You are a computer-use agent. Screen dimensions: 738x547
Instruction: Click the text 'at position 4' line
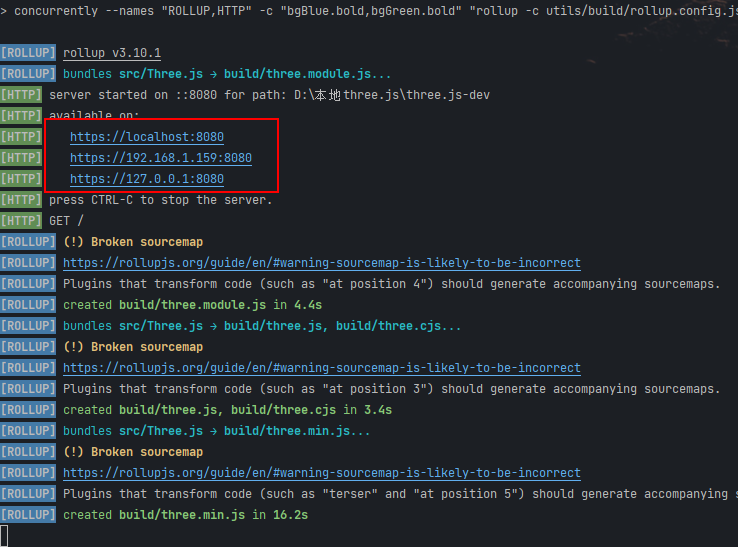392,284
